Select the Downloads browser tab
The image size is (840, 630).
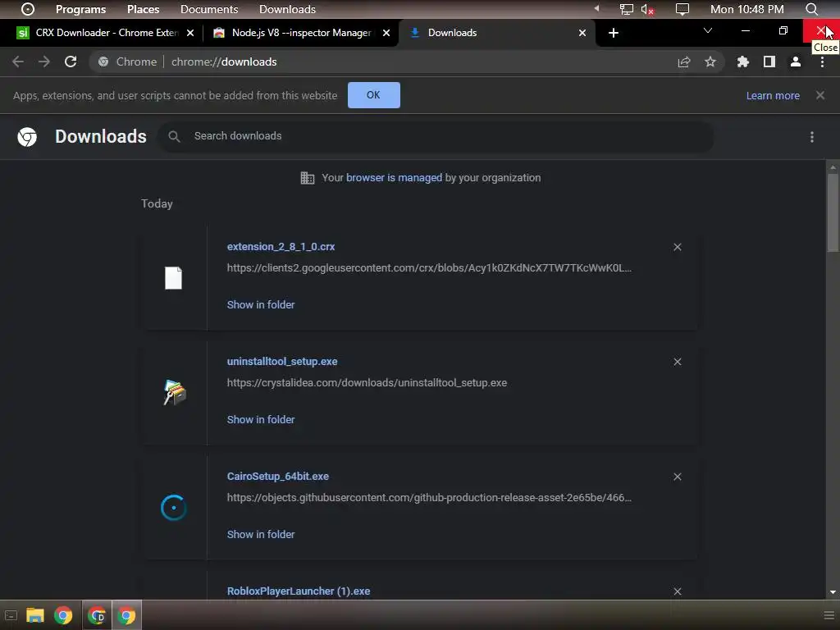pyautogui.click(x=496, y=33)
